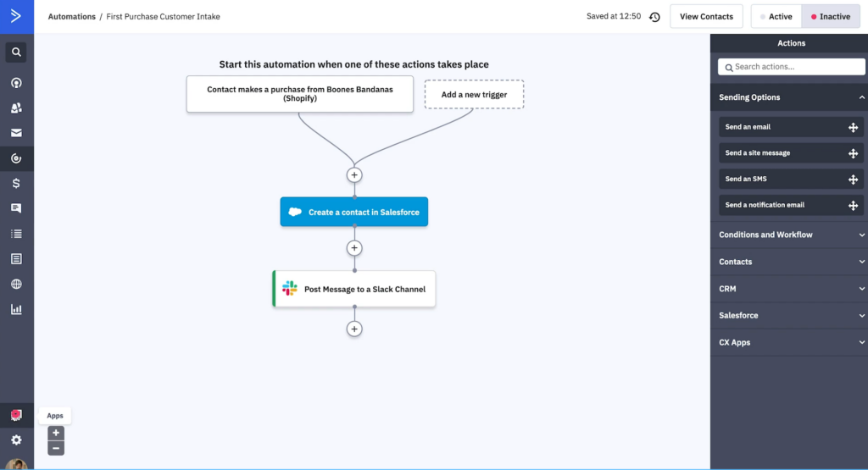The image size is (868, 470).
Task: Click the ActiveCampaign logo icon
Action: click(16, 16)
